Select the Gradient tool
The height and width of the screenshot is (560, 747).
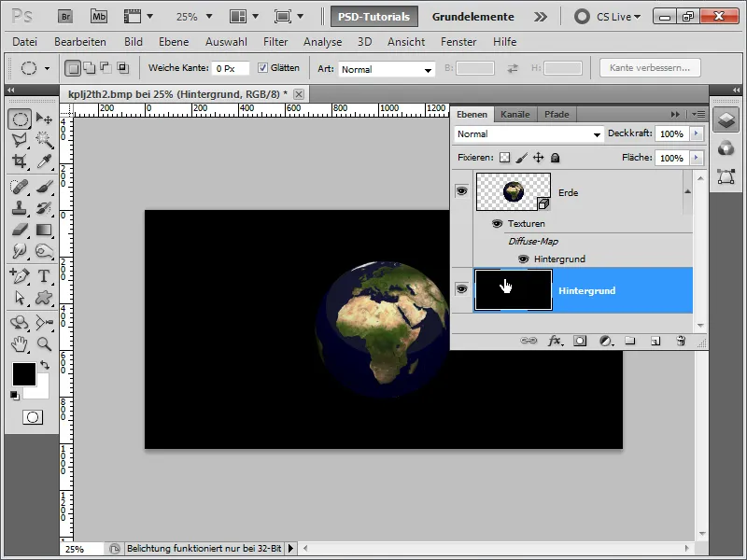pos(44,230)
